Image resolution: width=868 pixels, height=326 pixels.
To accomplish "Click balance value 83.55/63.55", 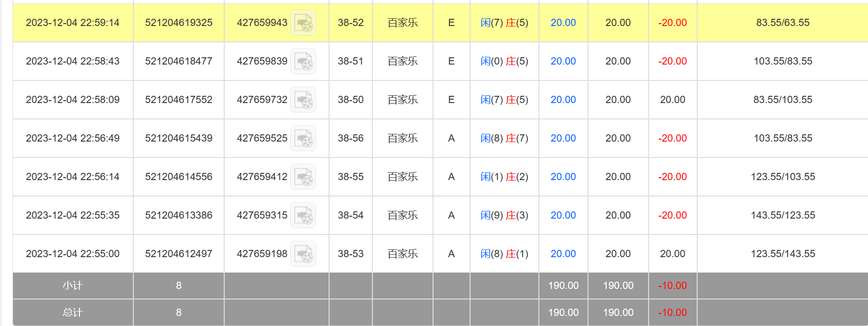I will coord(782,23).
